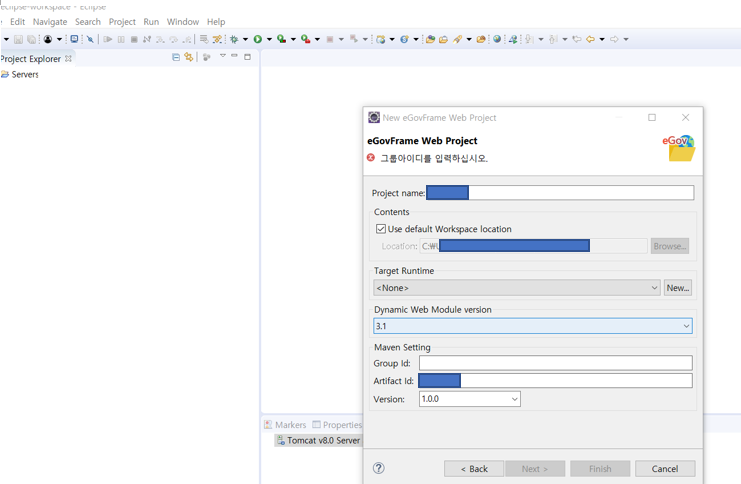Open the Edit menu
This screenshot has height=484, width=741.
[x=17, y=22]
